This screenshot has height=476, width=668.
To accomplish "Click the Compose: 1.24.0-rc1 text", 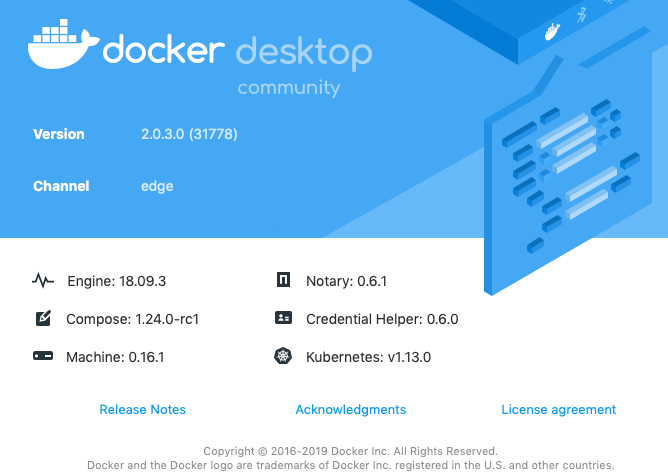I will click(x=132, y=319).
